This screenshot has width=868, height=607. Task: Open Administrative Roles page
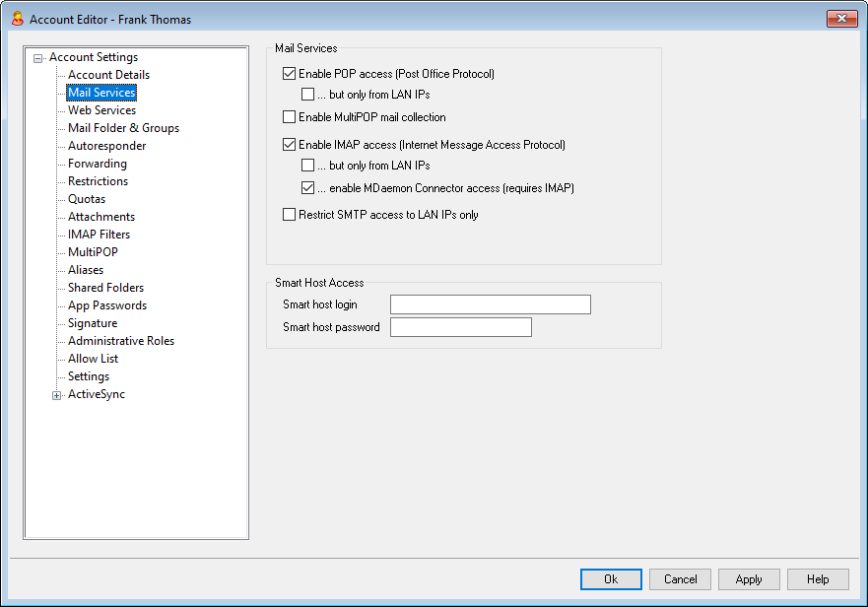[120, 341]
